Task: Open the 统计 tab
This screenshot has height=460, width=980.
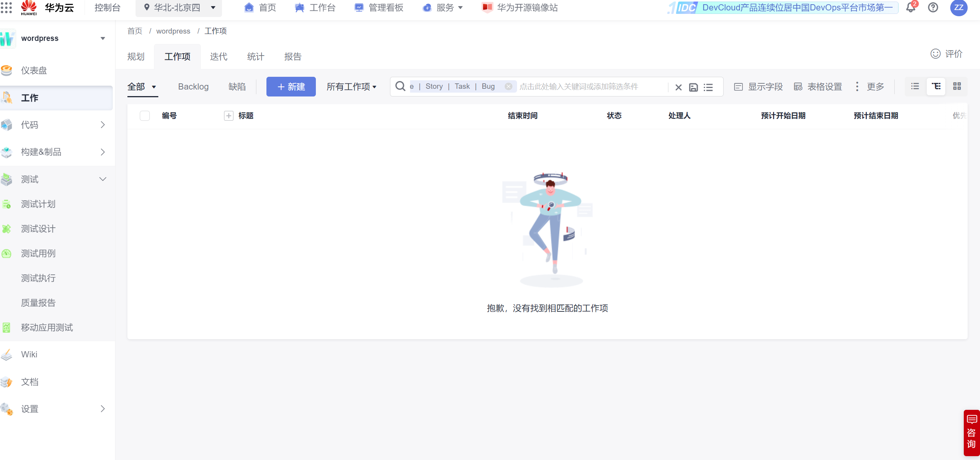Action: pyautogui.click(x=256, y=57)
